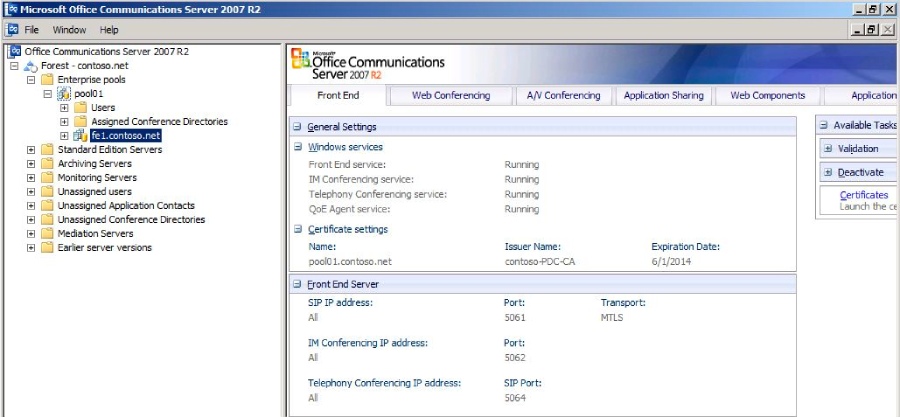Select Office Communications Server 2007 R2 root label
Image resolution: width=900 pixels, height=417 pixels.
(106, 52)
